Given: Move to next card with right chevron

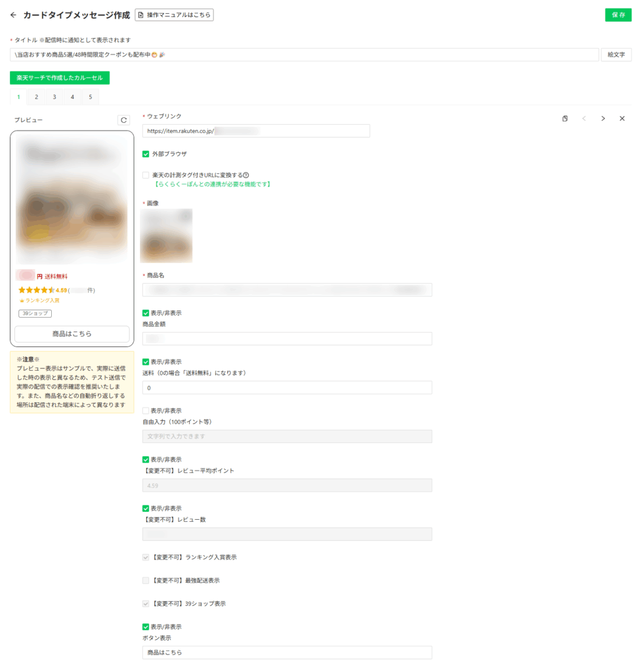Looking at the screenshot, I should point(603,118).
